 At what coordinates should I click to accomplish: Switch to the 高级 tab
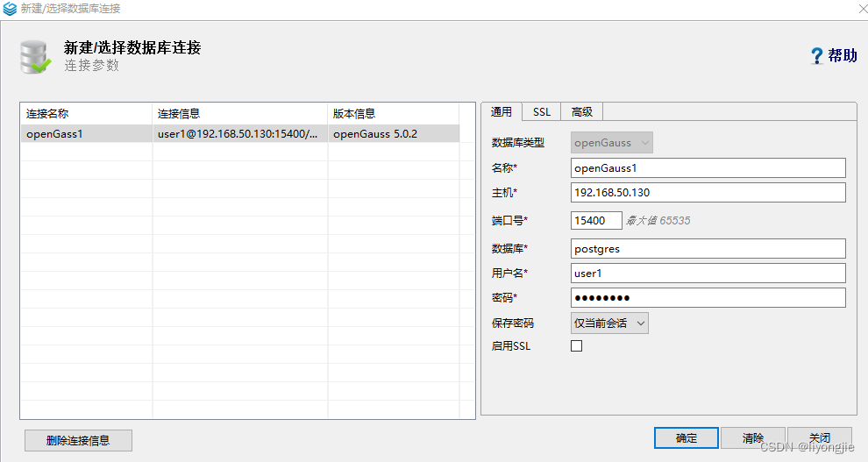[x=582, y=111]
